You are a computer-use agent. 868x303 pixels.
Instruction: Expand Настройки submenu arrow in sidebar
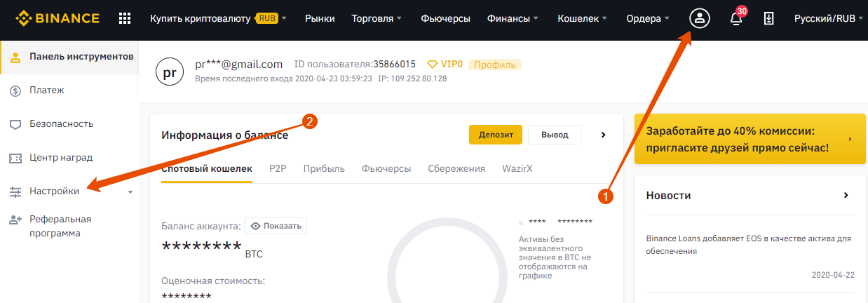(130, 192)
